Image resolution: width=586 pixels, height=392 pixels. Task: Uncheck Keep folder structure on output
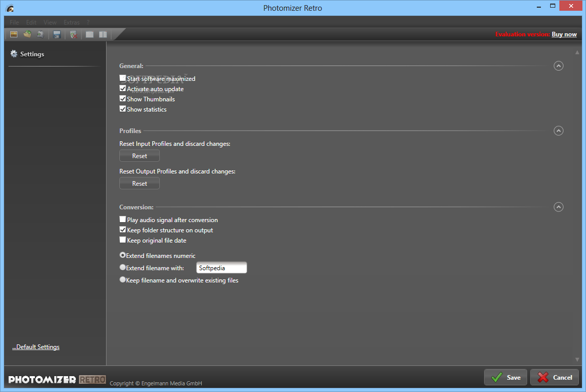122,230
